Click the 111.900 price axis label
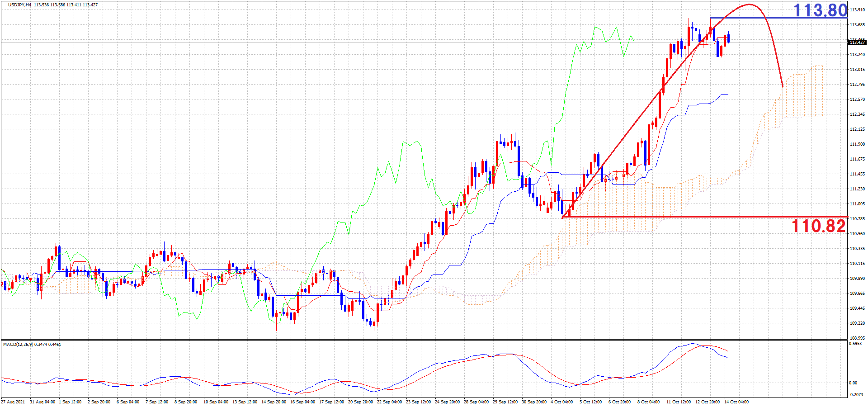This screenshot has height=407, width=868. (857, 144)
